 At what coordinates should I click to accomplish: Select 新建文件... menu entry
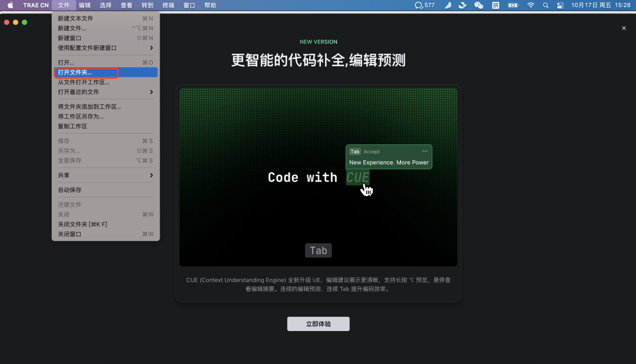105,28
